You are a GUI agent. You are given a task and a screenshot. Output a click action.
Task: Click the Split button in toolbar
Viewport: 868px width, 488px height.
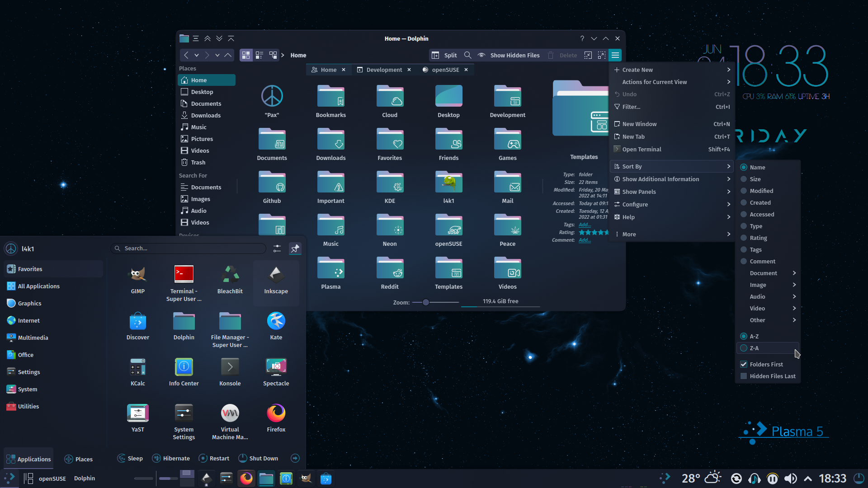coord(444,55)
